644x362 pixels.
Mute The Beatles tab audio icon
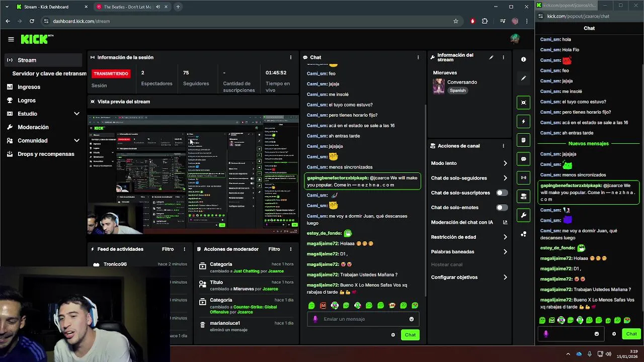[158, 7]
